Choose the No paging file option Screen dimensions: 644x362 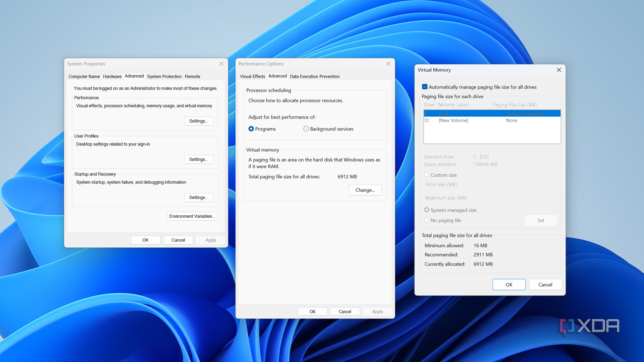click(x=427, y=220)
